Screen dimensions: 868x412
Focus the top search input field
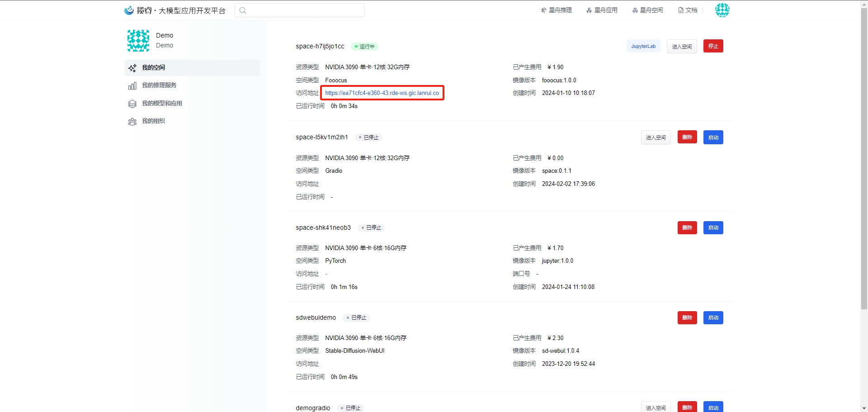(x=300, y=10)
